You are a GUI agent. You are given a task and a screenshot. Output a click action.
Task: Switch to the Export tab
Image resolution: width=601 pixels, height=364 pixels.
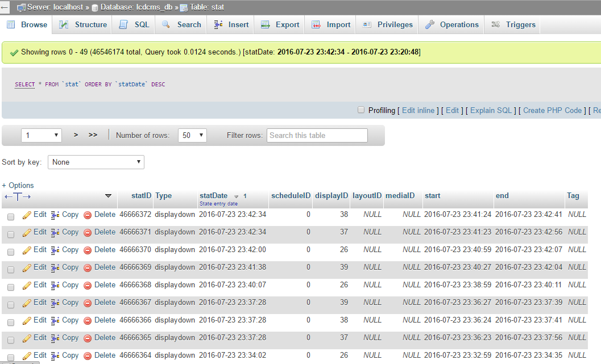coord(280,24)
